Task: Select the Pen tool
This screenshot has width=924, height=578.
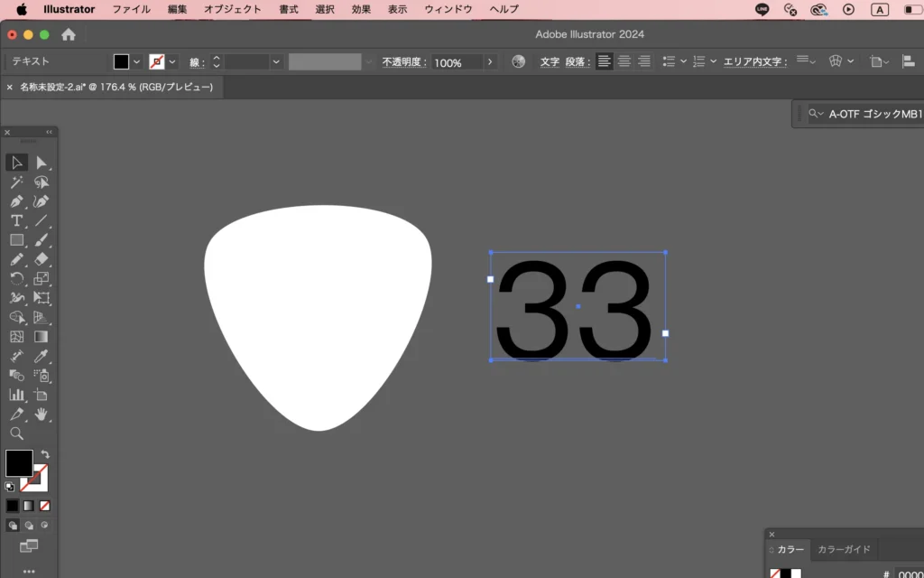Action: [x=16, y=200]
